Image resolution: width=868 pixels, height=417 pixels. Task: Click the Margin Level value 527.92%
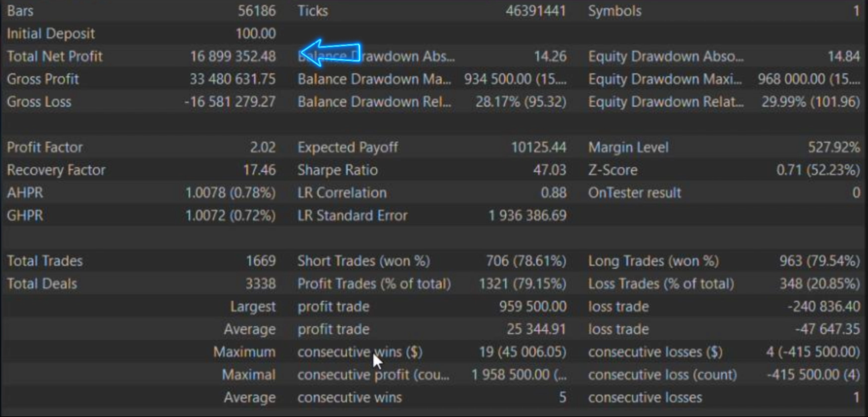pyautogui.click(x=834, y=147)
